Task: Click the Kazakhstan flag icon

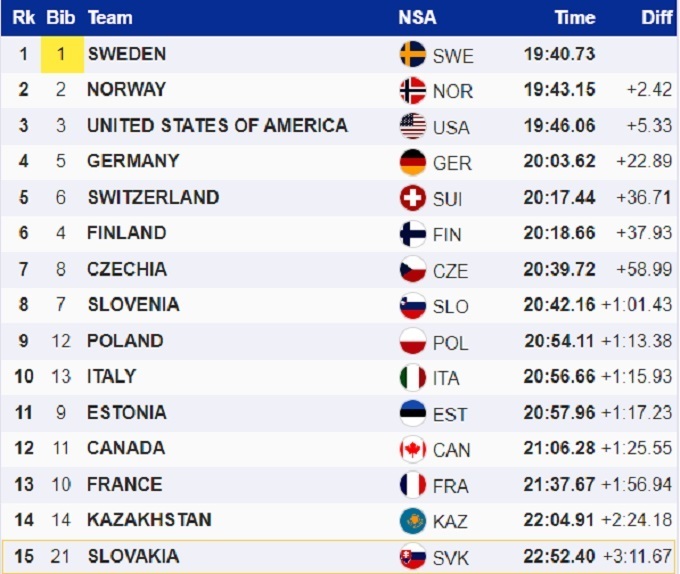Action: [x=412, y=521]
